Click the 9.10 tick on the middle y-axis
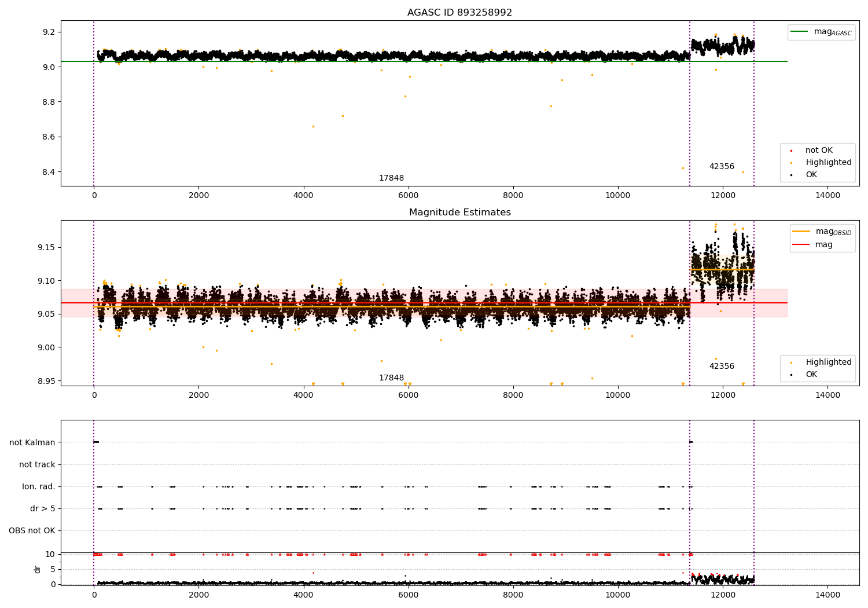The width and height of the screenshot is (868, 608). point(46,281)
